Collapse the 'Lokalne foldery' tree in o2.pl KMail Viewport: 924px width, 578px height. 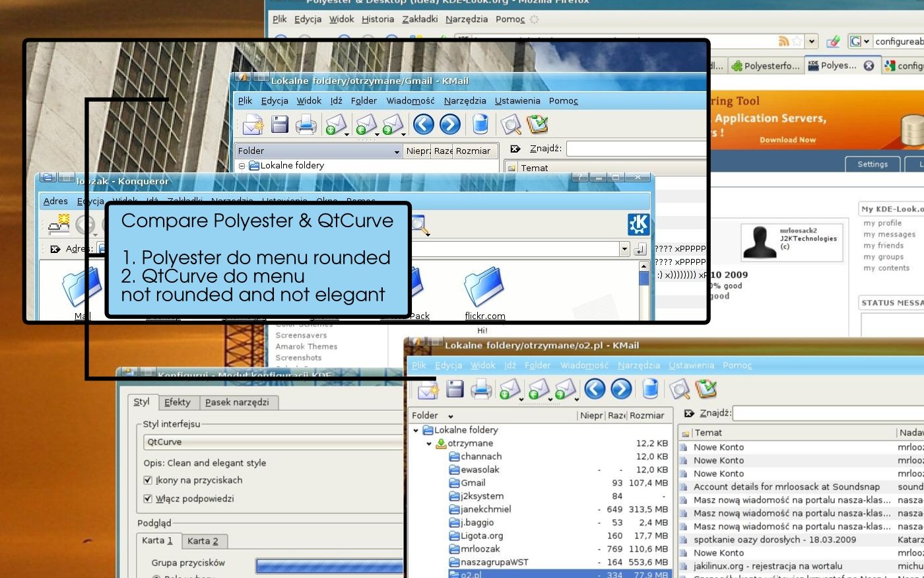pyautogui.click(x=416, y=430)
